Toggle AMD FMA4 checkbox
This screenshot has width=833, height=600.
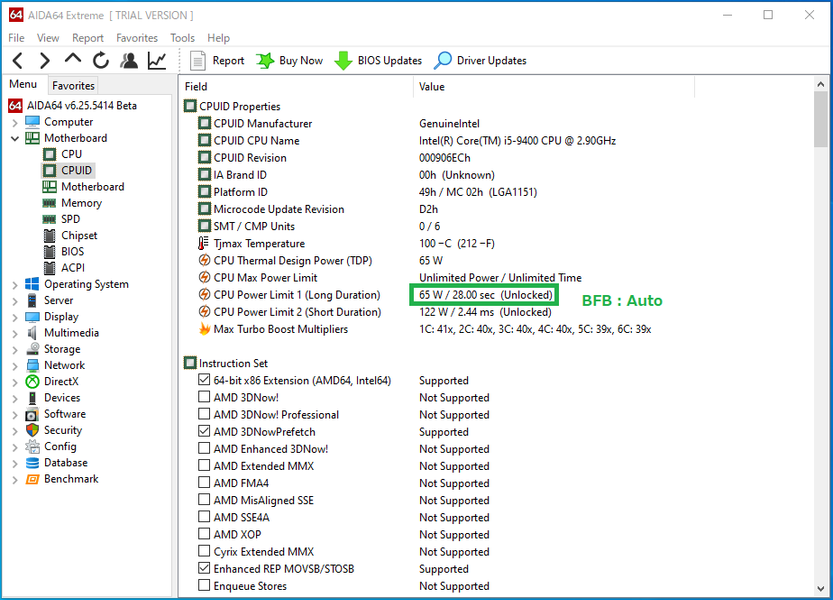click(x=204, y=483)
